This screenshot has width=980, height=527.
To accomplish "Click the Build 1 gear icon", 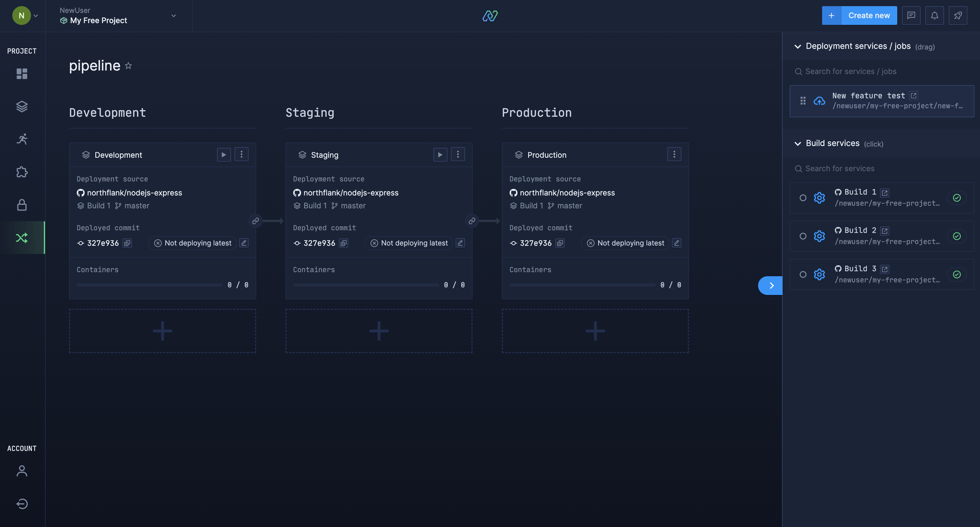I will click(819, 198).
